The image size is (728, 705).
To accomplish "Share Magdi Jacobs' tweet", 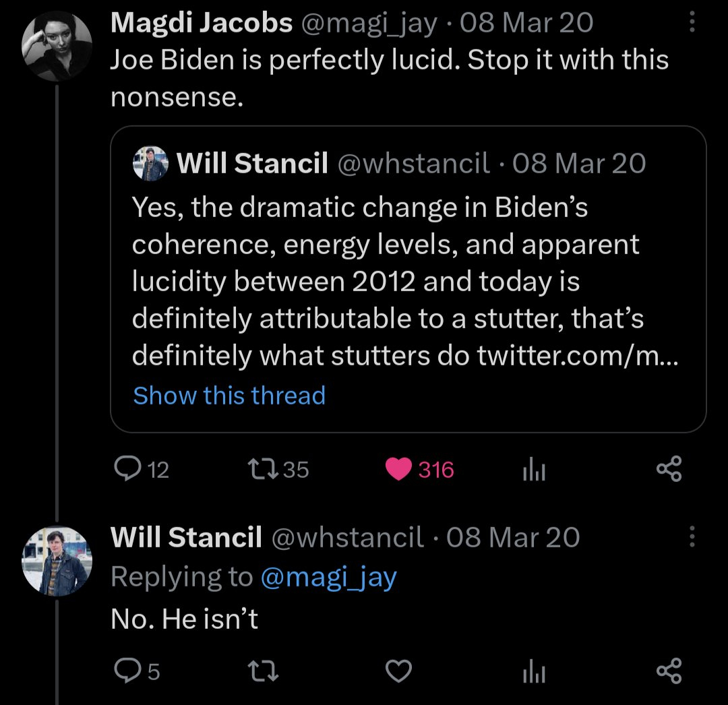I will pyautogui.click(x=669, y=469).
